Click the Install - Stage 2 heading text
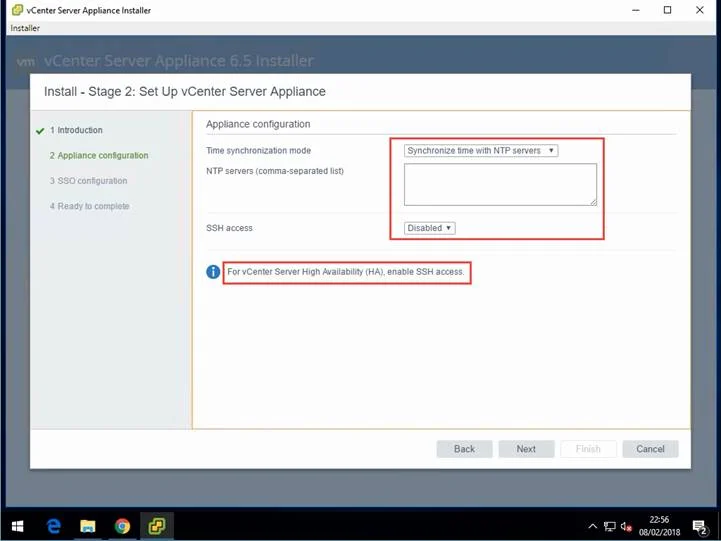 point(185,91)
